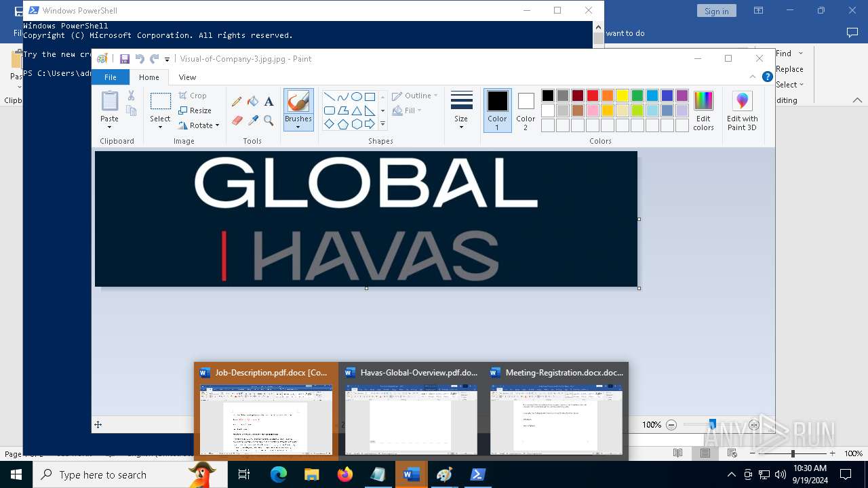Open the Paste dropdown arrow
The image size is (868, 488).
109,127
